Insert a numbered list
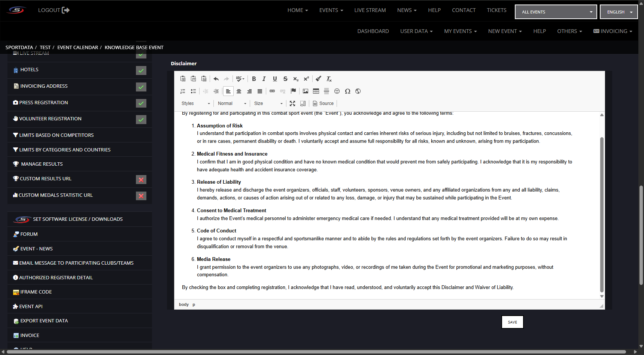 point(183,91)
